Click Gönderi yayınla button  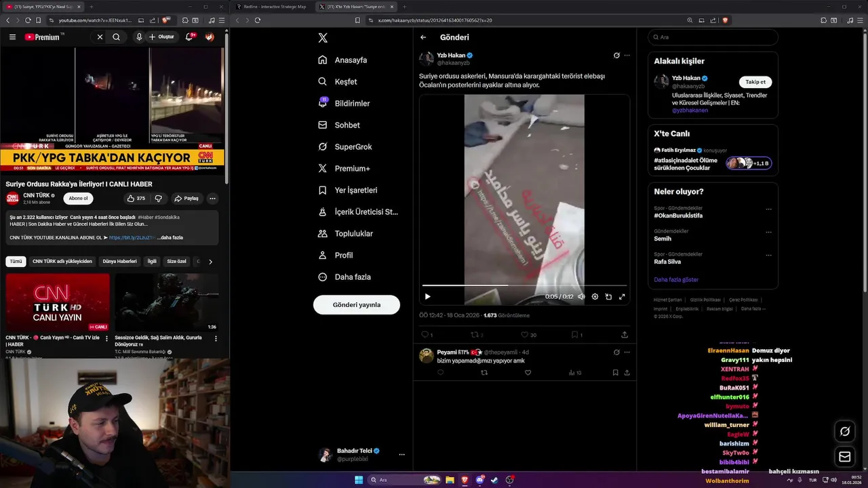(x=357, y=304)
